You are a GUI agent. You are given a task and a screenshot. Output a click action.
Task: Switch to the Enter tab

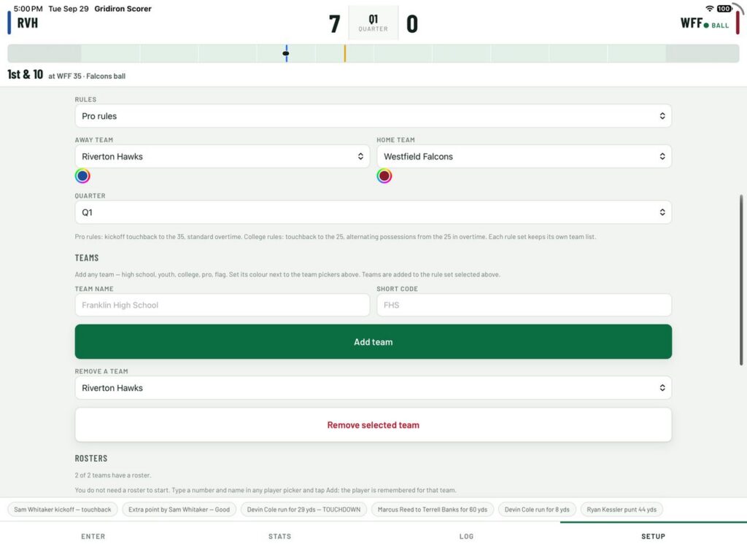[x=93, y=536]
